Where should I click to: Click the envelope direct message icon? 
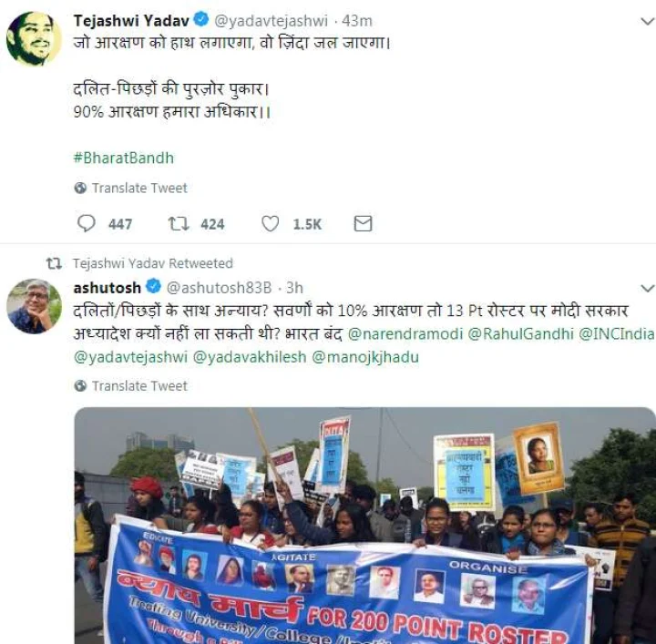coord(363,223)
